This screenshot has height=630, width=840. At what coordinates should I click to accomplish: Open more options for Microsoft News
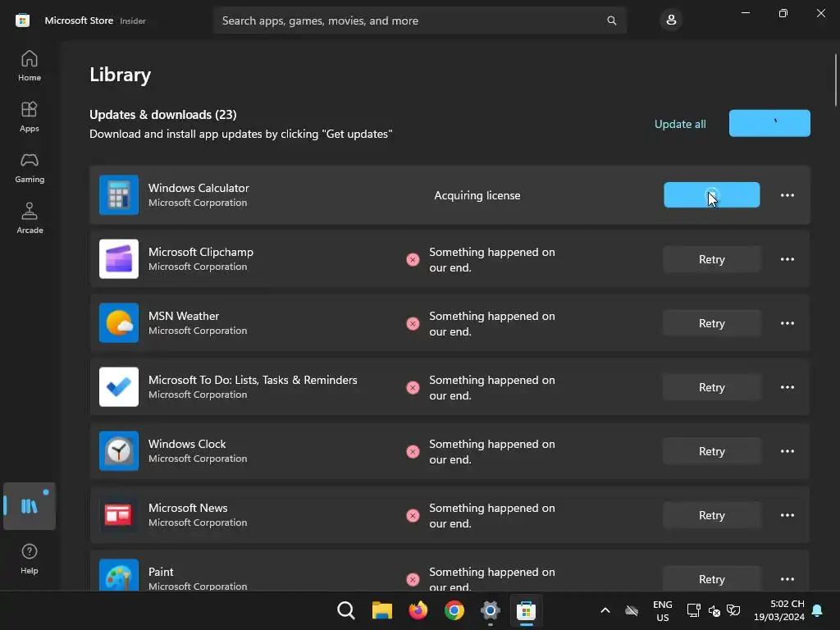[x=787, y=515]
